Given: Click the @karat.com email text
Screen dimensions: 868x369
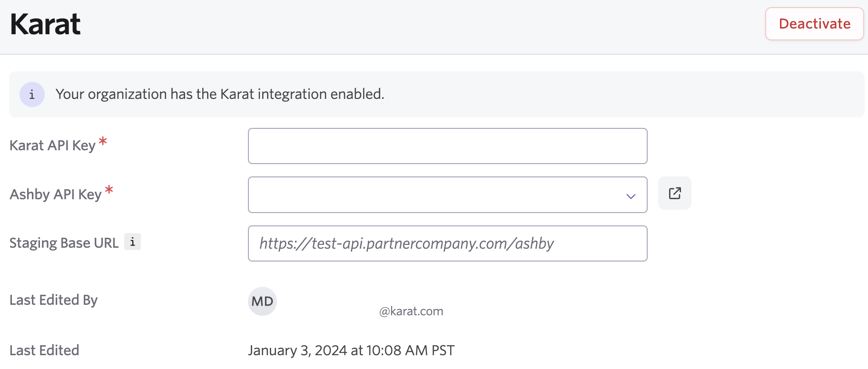Looking at the screenshot, I should pos(411,311).
